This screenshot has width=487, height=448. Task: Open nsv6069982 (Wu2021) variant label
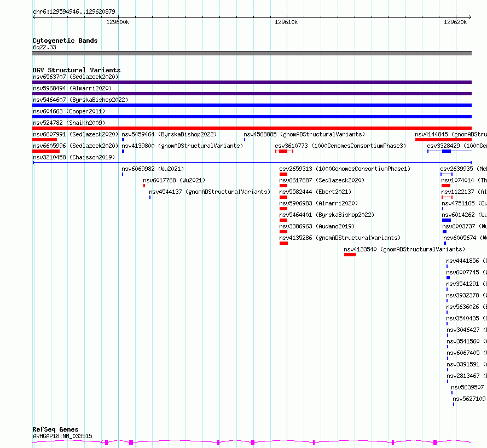153,169
